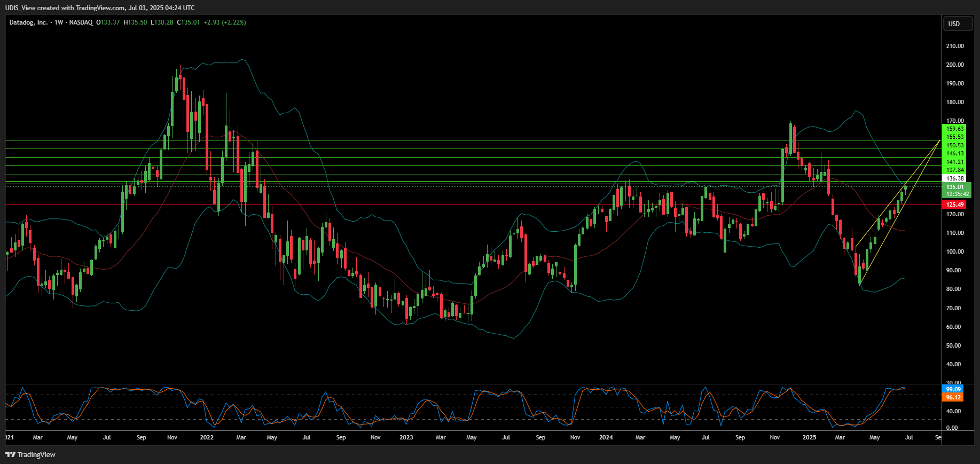The image size is (980, 464).
Task: Select the 2024 time axis marker
Action: pyautogui.click(x=606, y=437)
